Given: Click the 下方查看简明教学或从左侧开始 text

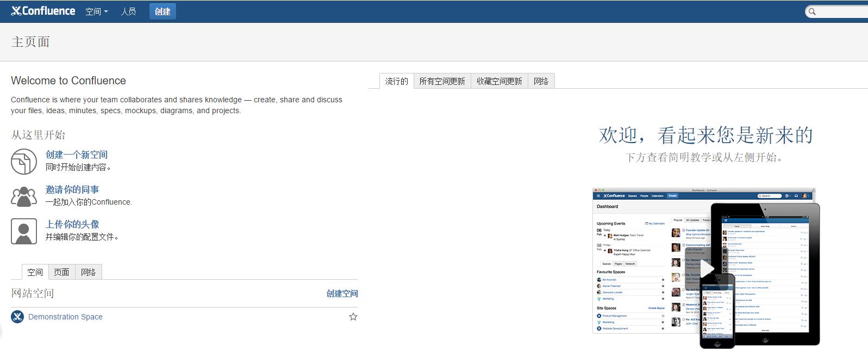Looking at the screenshot, I should tap(705, 157).
